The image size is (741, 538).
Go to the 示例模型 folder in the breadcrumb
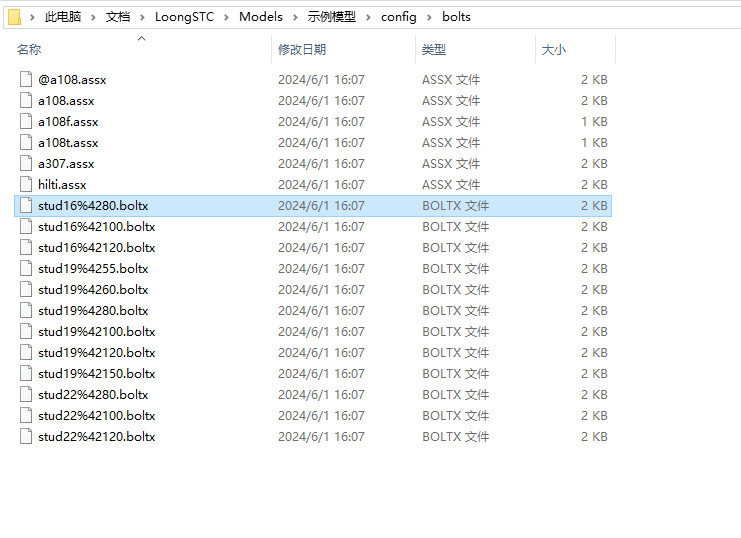[x=331, y=17]
